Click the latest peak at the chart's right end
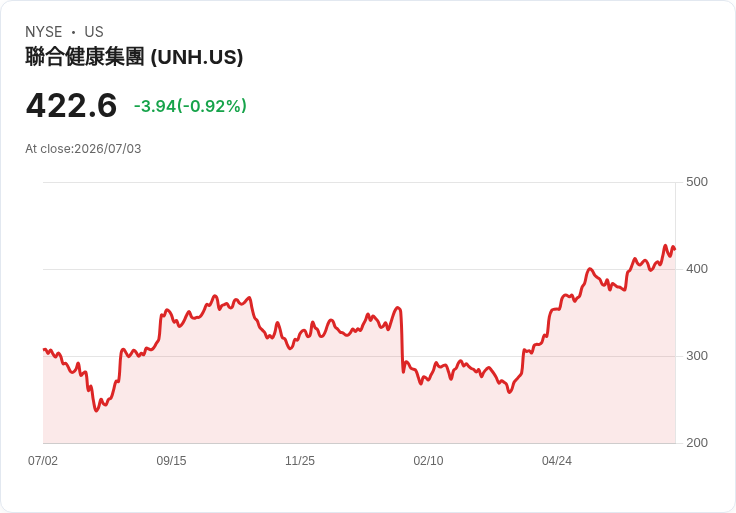 click(x=665, y=246)
